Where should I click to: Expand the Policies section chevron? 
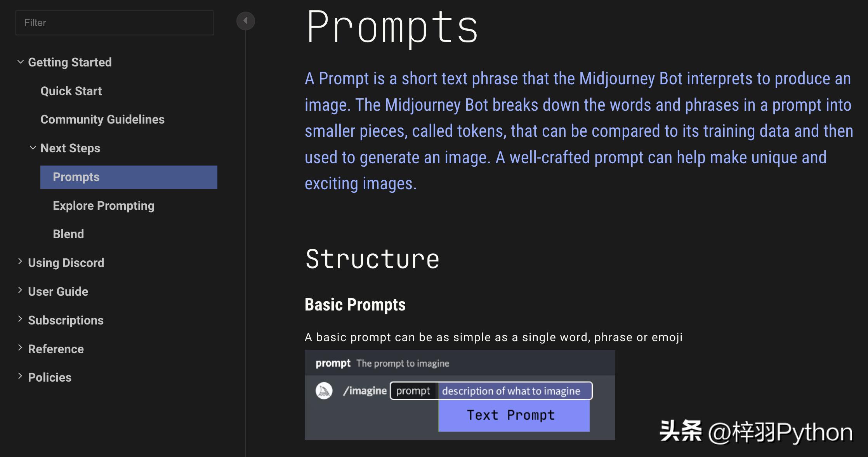[x=20, y=377]
